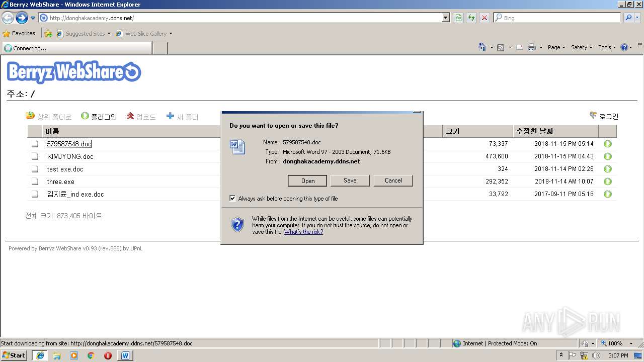Click the 업로드 upload link
Screen dimensions: 644x362
(141, 117)
